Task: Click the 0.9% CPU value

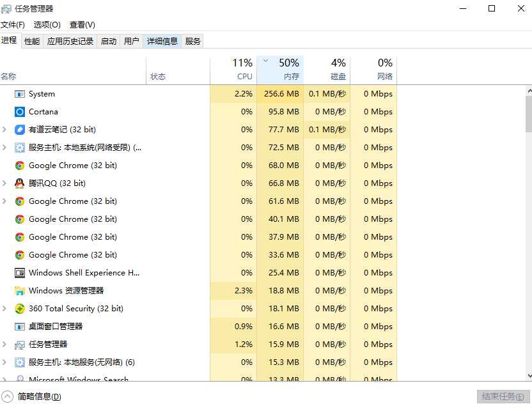Action: click(x=244, y=327)
